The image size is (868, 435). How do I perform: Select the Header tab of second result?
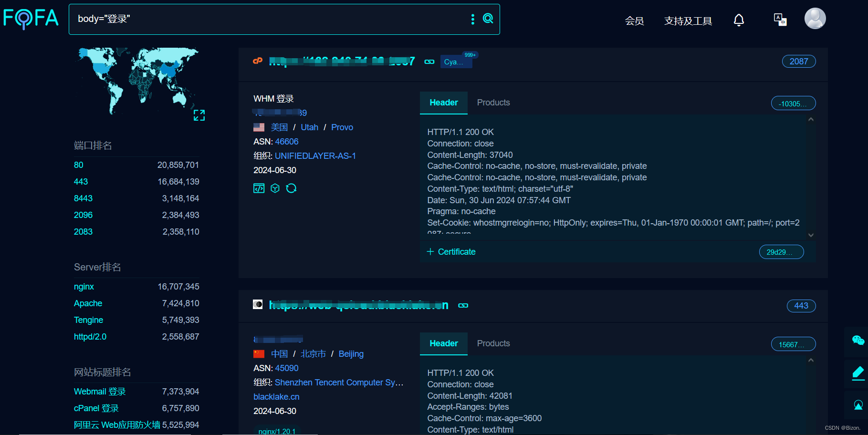[x=443, y=343]
